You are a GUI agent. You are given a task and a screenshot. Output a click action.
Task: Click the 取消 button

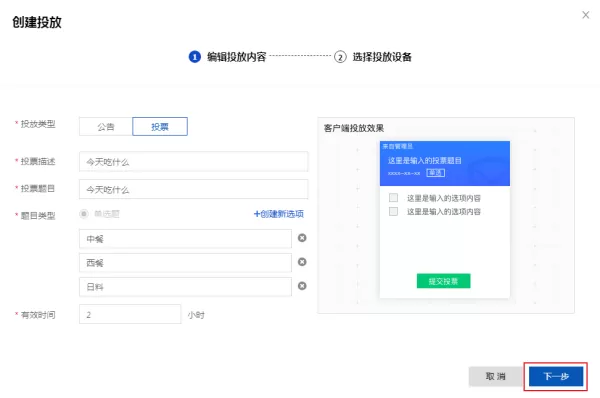(496, 377)
